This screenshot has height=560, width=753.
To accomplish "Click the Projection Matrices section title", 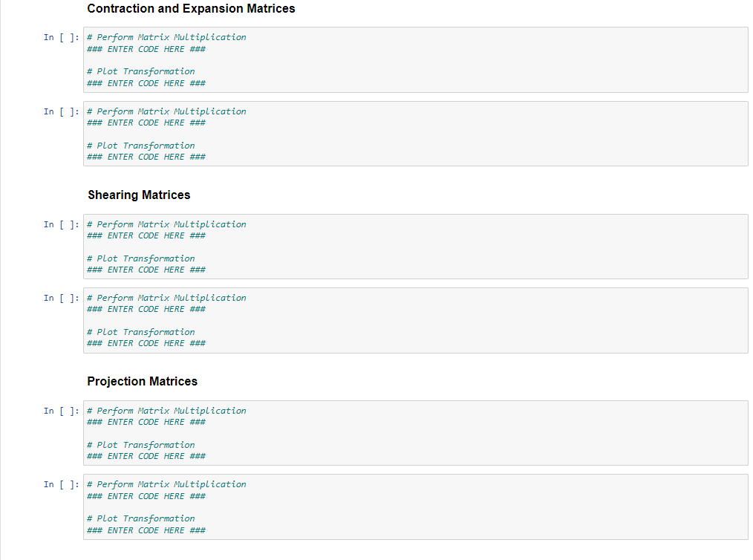I will [142, 381].
